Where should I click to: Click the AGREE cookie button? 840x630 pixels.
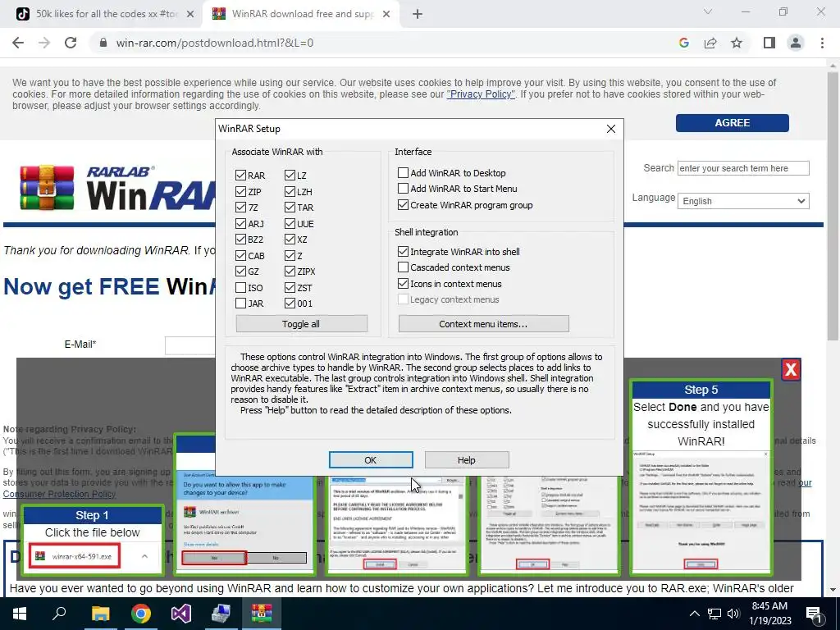pyautogui.click(x=732, y=123)
